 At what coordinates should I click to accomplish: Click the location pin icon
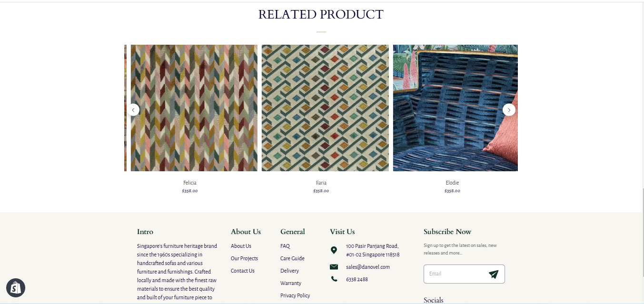pyautogui.click(x=334, y=250)
